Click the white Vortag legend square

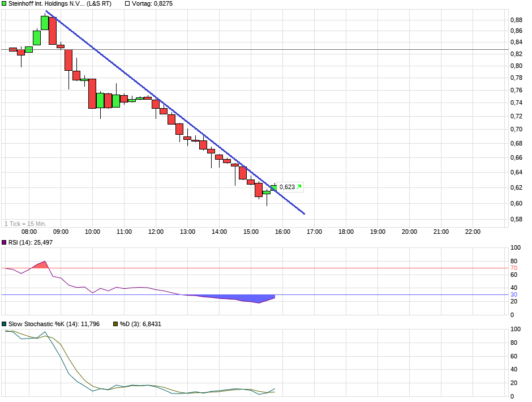127,4
